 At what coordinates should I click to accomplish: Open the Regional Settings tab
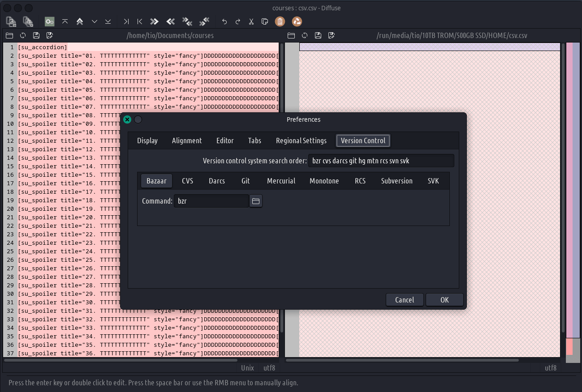(301, 141)
